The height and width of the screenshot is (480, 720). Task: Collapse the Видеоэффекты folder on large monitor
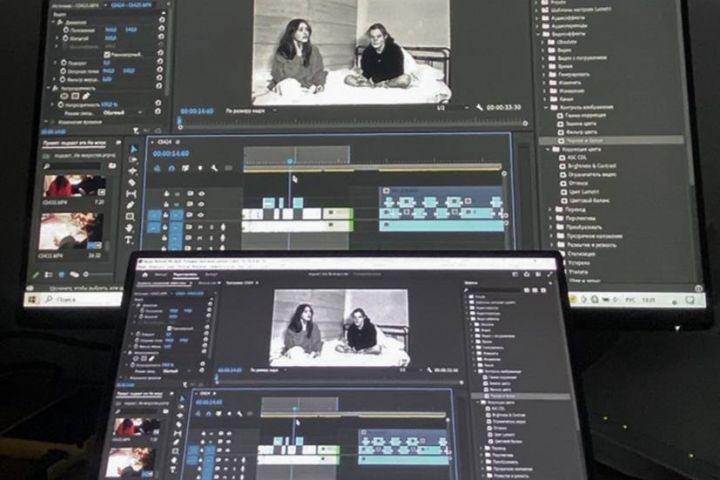click(x=538, y=34)
